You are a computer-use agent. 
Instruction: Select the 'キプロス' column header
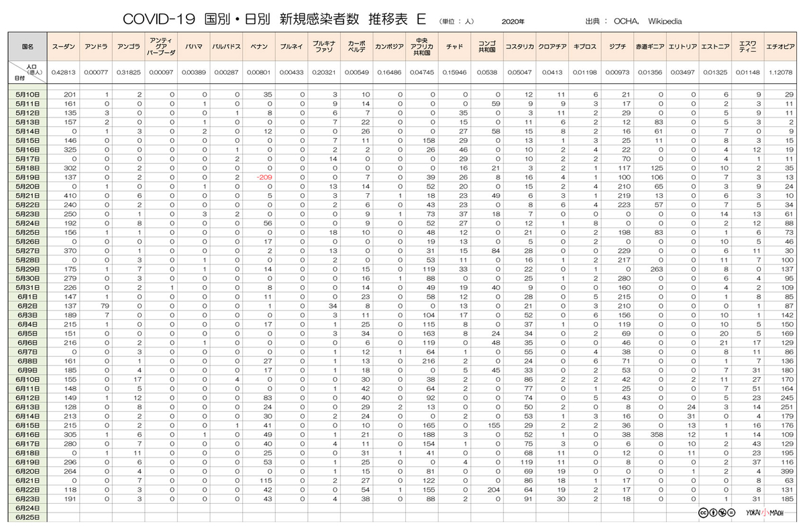tap(585, 48)
